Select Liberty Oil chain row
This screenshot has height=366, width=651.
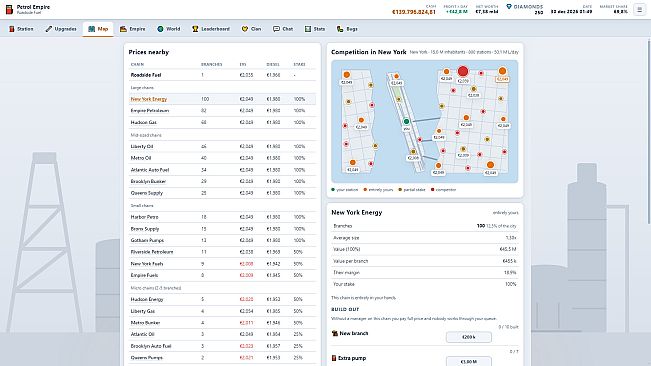[222, 146]
